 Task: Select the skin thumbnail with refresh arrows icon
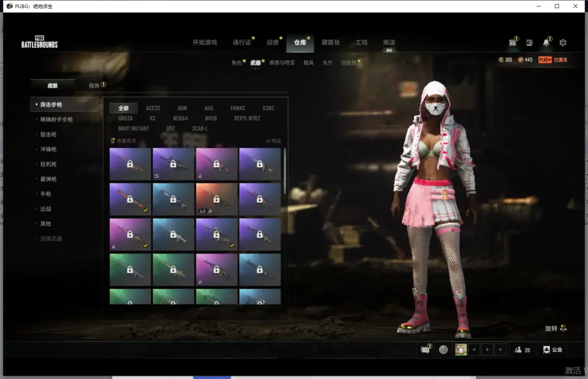point(173,164)
